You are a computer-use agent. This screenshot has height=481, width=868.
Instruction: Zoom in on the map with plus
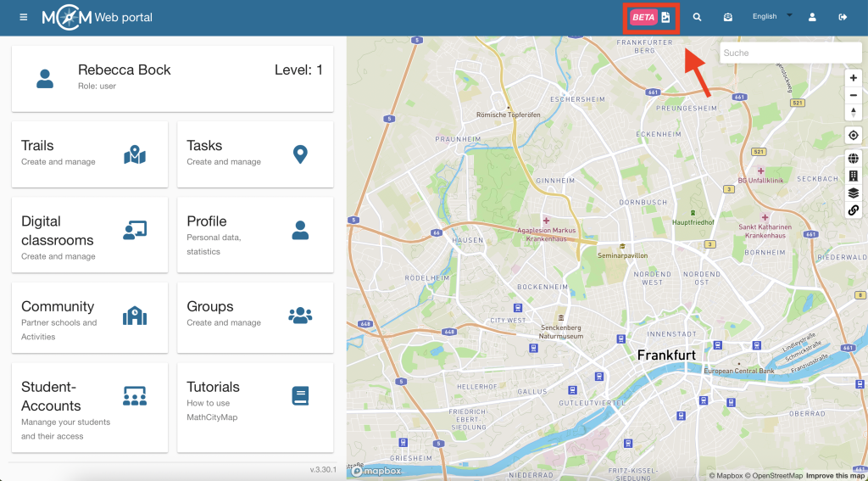tap(853, 79)
